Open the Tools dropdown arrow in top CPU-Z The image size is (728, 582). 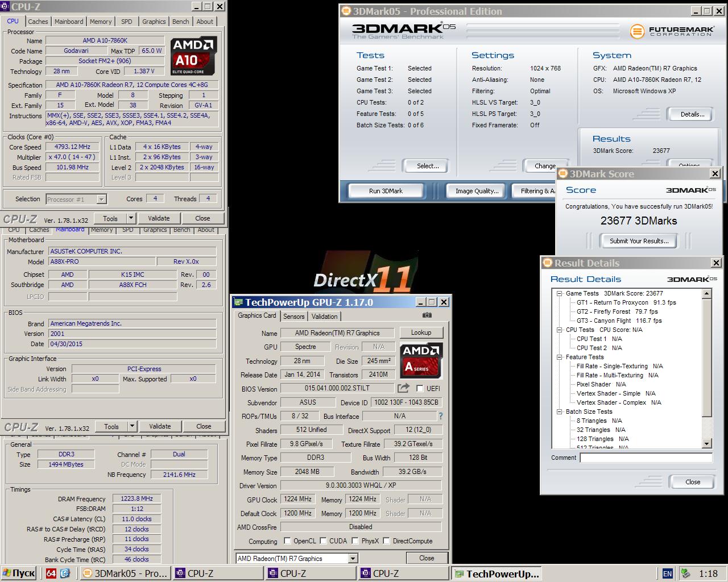[x=131, y=218]
